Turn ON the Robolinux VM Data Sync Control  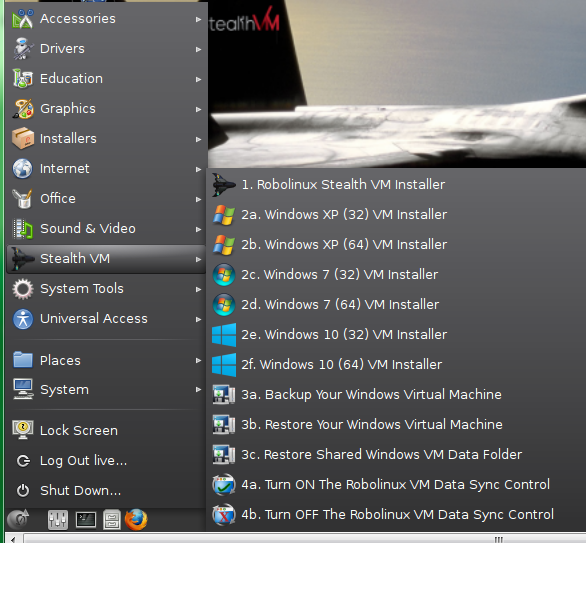[x=396, y=485]
